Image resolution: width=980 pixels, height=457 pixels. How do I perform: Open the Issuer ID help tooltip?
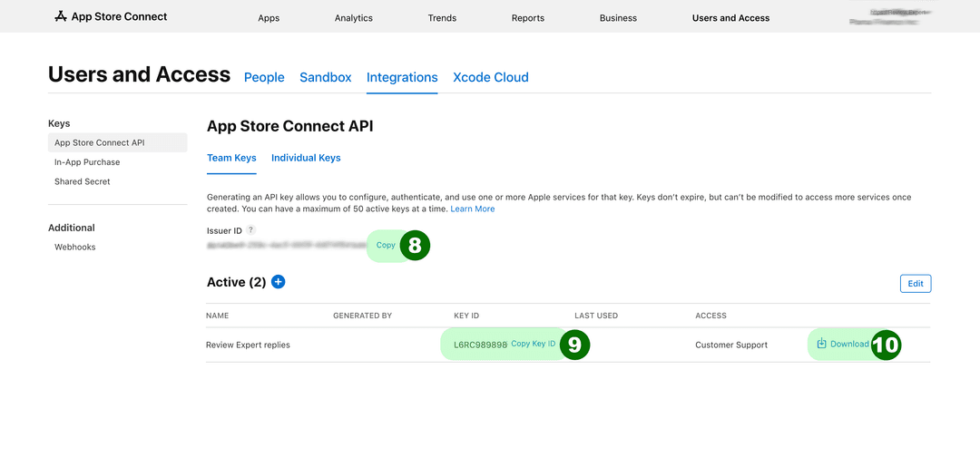[x=251, y=230]
